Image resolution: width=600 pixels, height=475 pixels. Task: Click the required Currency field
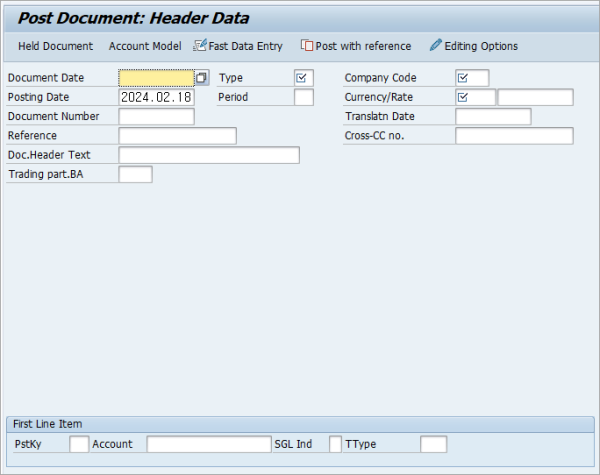(x=475, y=97)
